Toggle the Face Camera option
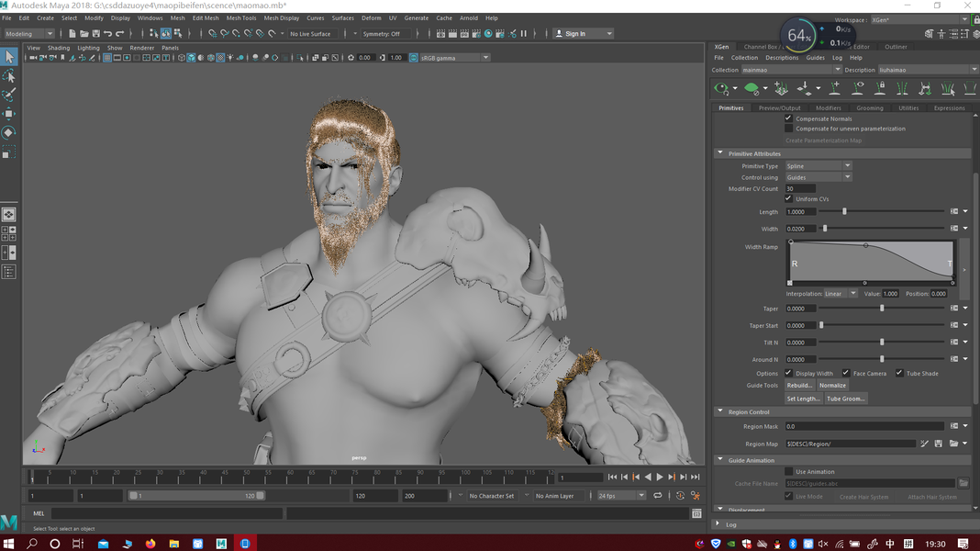Screen dimensions: 980x551 (846, 373)
